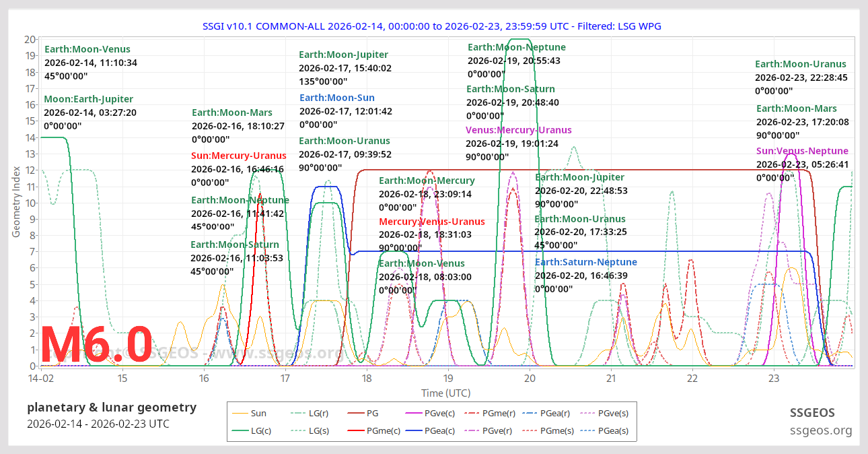Click the Sun legend line icon
This screenshot has height=454, width=868.
tap(239, 412)
